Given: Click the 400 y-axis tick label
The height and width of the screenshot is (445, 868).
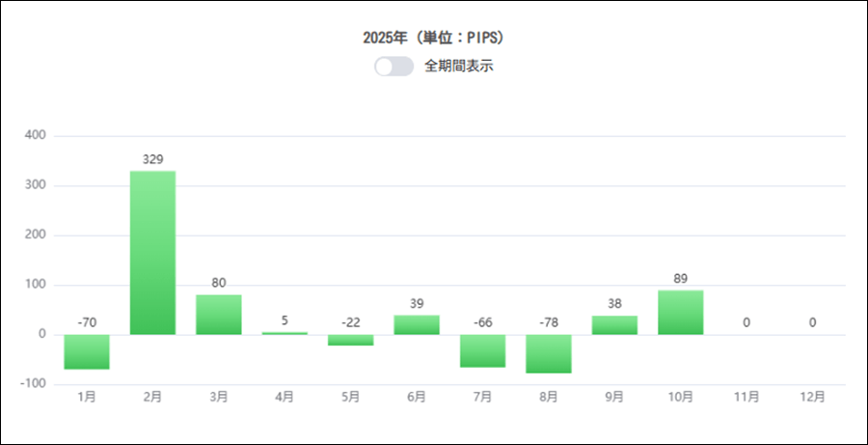Looking at the screenshot, I should coord(35,136).
